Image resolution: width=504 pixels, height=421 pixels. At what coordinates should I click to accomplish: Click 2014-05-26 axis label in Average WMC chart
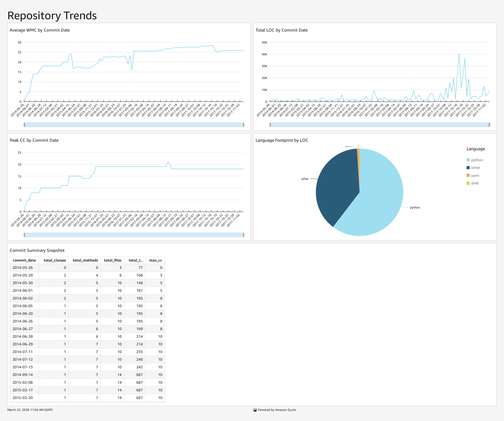tap(17, 110)
